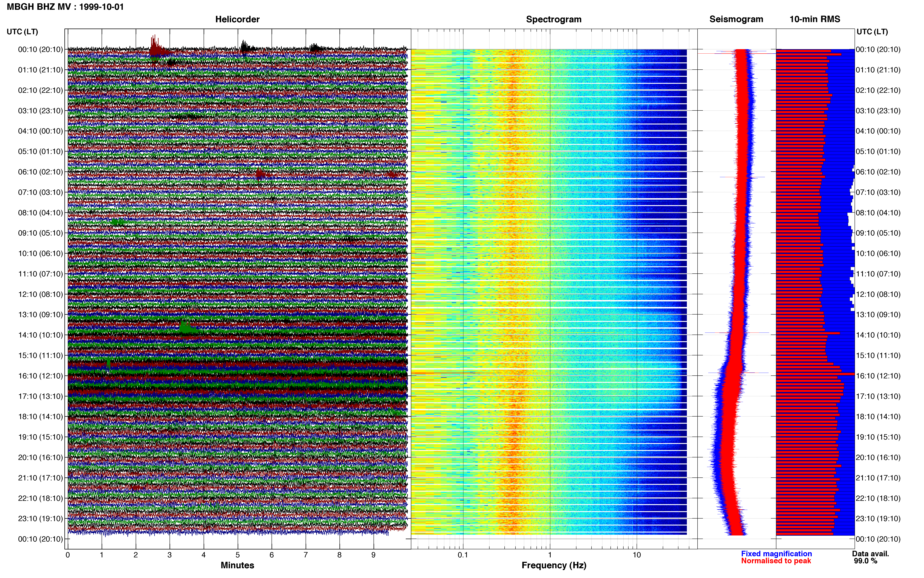Click left time label '23:10 (19:10)'
The image size is (924, 578).
click(41, 518)
